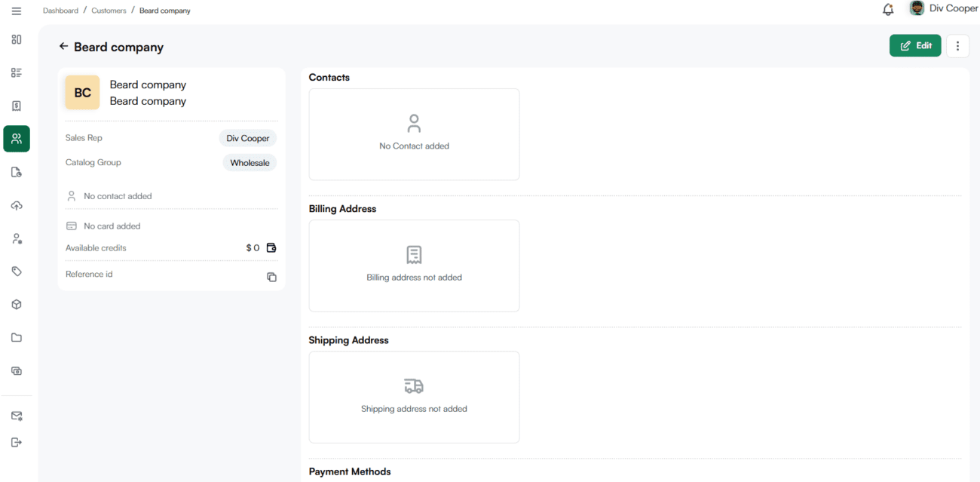Open the three-dot more options menu
This screenshot has width=980, height=482.
pyautogui.click(x=957, y=46)
